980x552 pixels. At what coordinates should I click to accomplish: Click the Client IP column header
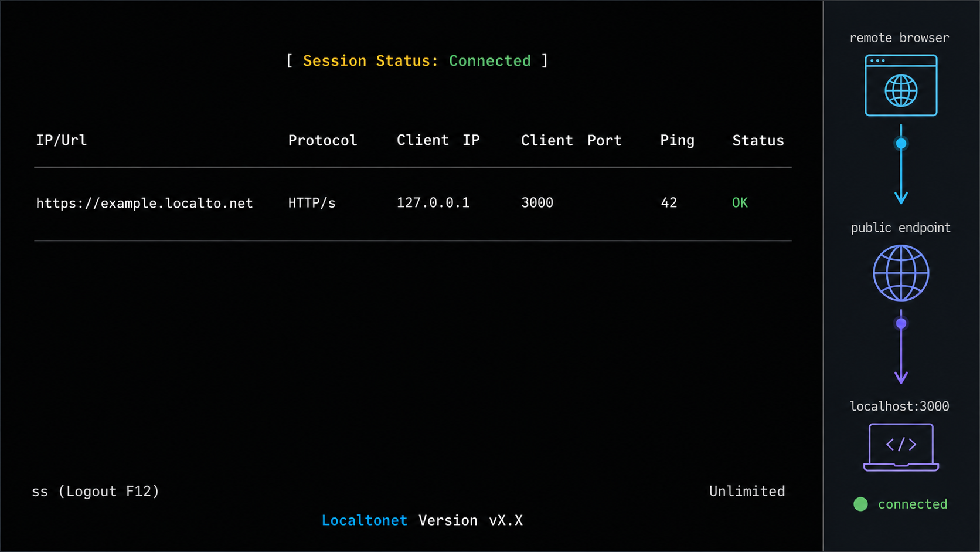pos(438,140)
